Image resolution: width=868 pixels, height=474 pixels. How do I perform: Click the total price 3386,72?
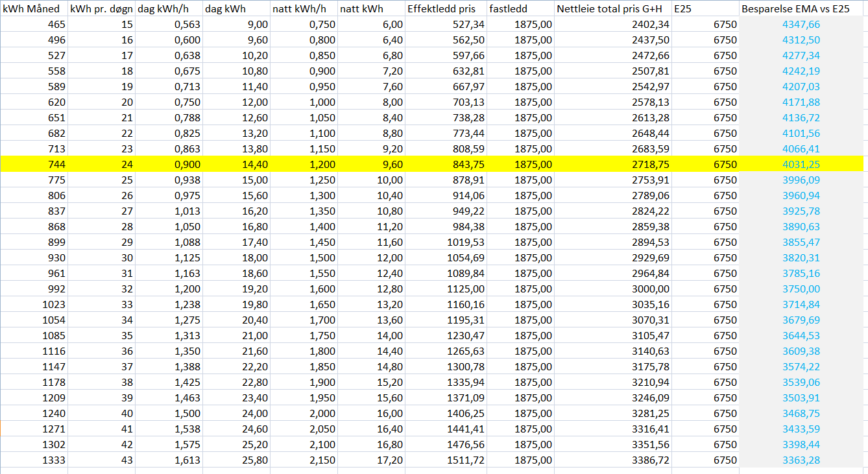click(612, 460)
